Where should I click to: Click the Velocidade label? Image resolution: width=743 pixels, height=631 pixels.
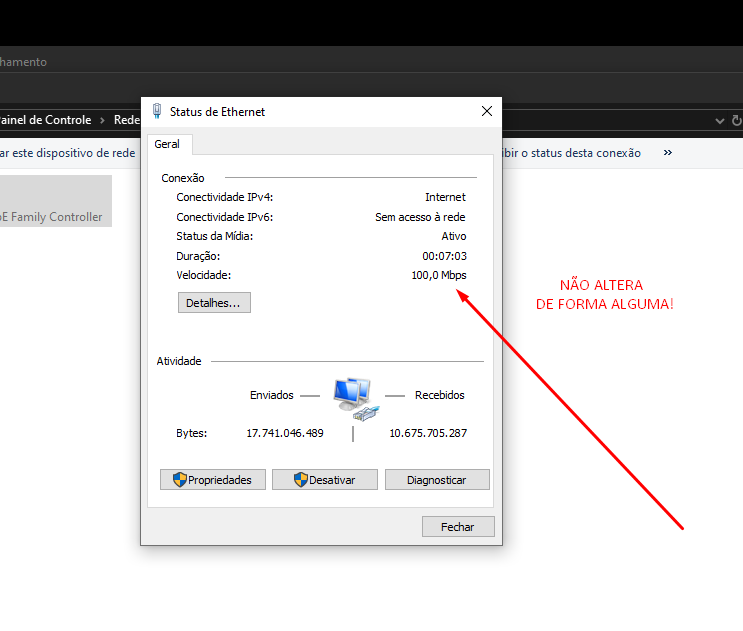tap(204, 275)
